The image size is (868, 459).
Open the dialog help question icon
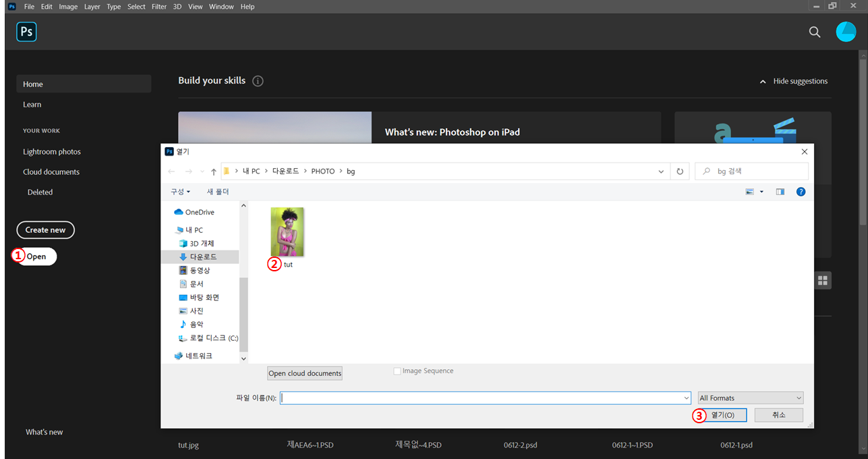point(801,192)
